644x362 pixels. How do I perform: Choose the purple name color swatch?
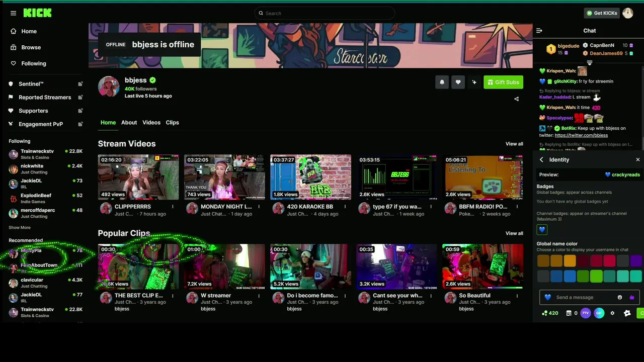click(636, 260)
